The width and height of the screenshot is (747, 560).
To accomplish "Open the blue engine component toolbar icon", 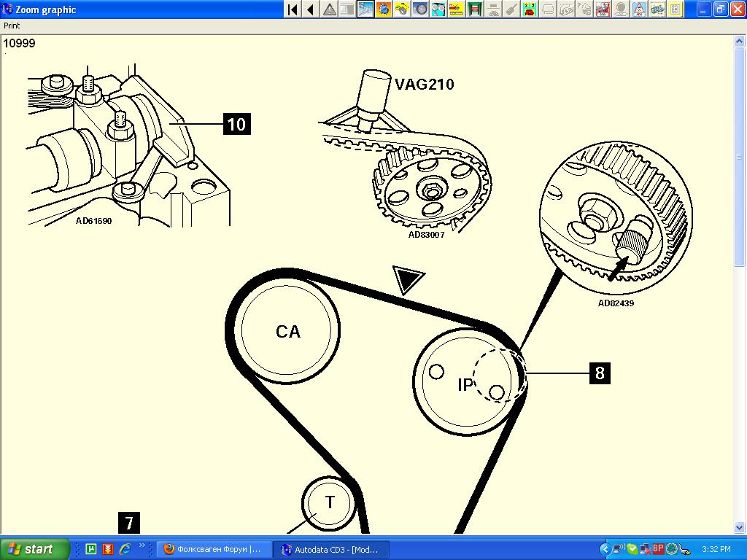I will point(384,9).
